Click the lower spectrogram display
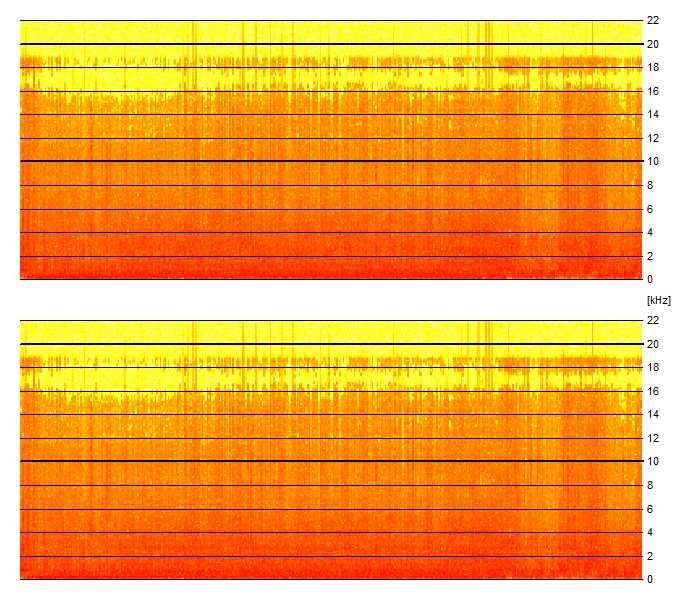Viewport: 683px width, 600px height. click(331, 450)
